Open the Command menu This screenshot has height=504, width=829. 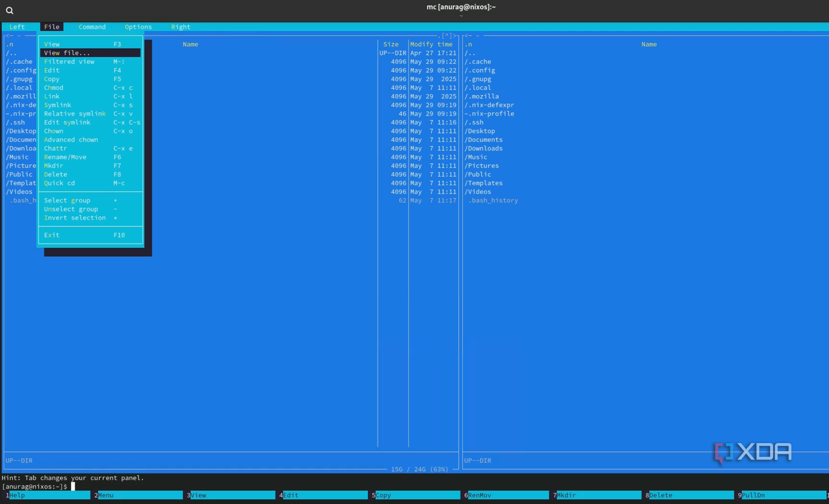[x=92, y=27]
